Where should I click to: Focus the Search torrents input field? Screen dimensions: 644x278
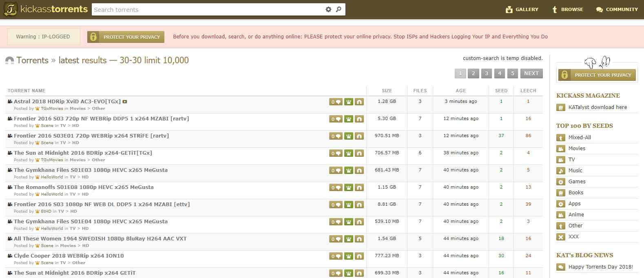click(x=206, y=9)
